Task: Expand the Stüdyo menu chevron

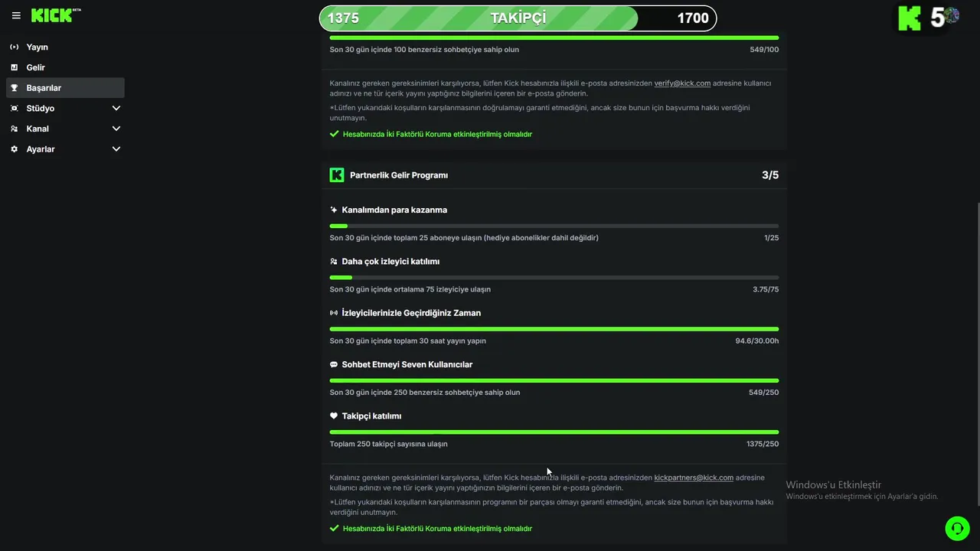Action: pyautogui.click(x=116, y=109)
